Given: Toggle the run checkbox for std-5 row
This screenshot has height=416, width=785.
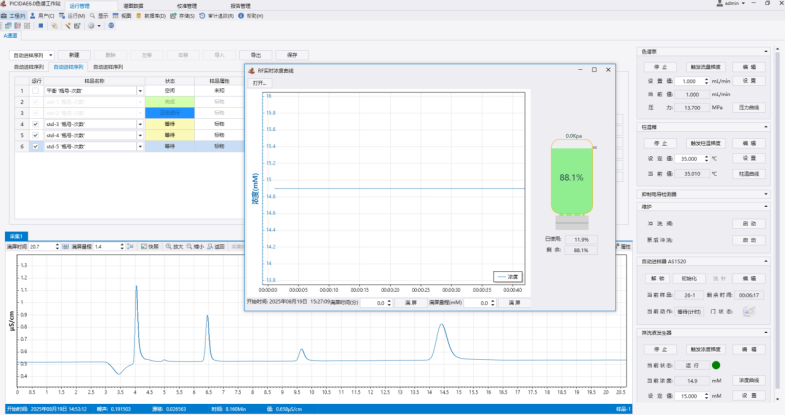Looking at the screenshot, I should (36, 146).
